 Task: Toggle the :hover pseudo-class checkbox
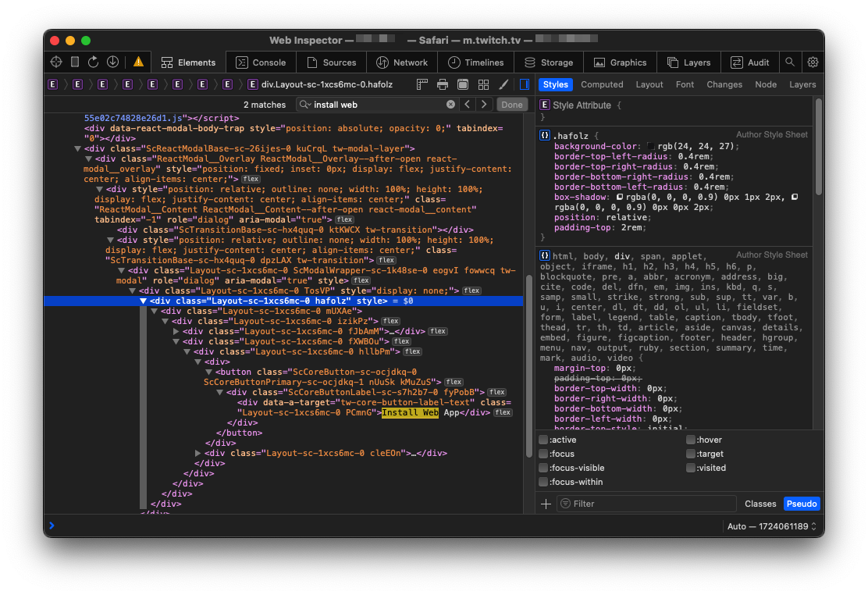tap(690, 440)
